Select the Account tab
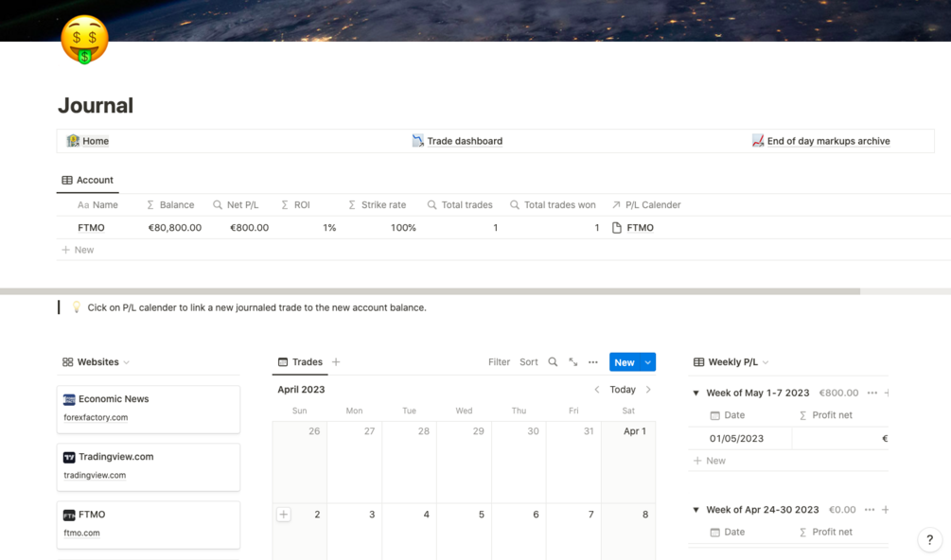Viewport: 951px width, 560px height. [87, 180]
